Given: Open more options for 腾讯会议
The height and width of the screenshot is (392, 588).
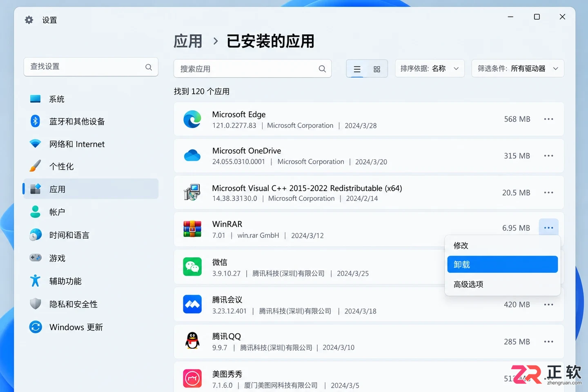Looking at the screenshot, I should point(548,305).
